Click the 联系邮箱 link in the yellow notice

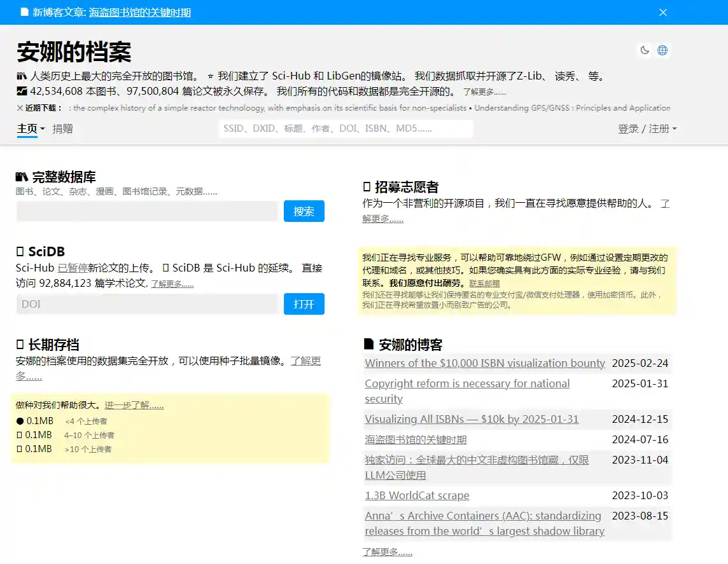484,284
